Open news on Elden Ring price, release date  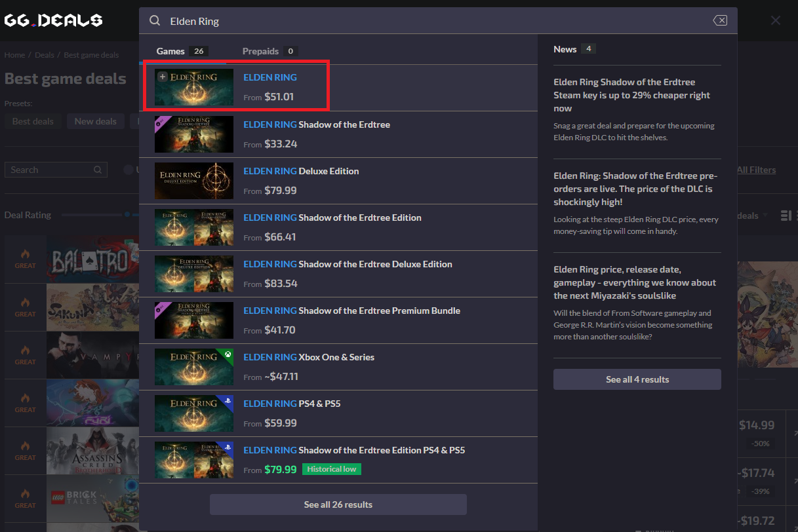click(635, 282)
